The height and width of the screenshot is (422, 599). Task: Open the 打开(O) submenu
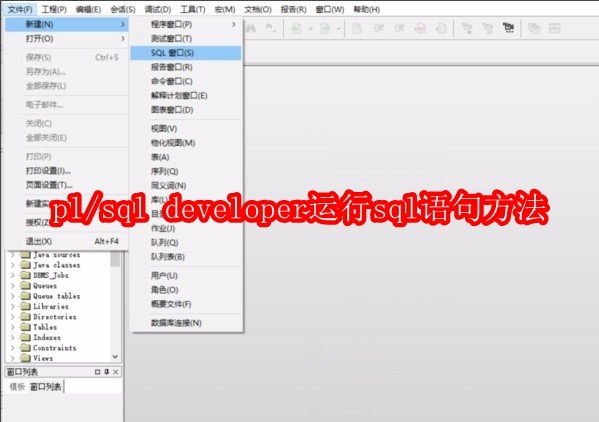point(66,39)
